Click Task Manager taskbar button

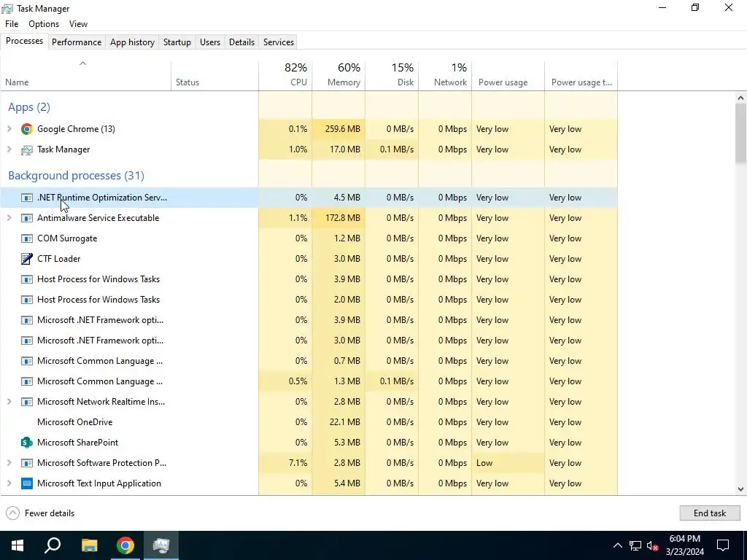click(x=161, y=545)
